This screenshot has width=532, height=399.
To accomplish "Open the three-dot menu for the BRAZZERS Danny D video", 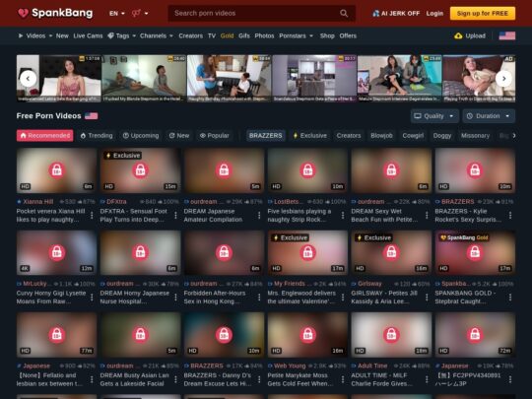I will click(259, 379).
